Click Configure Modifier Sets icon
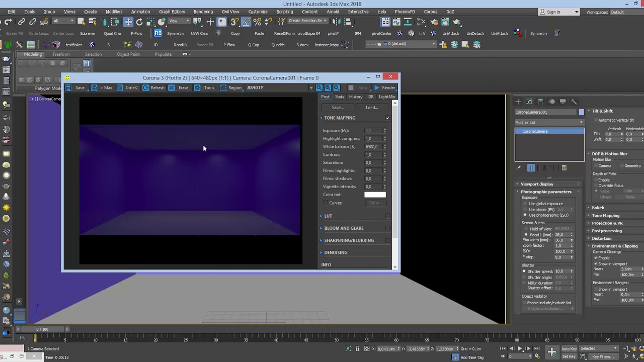This screenshot has height=362, width=644. pyautogui.click(x=564, y=168)
